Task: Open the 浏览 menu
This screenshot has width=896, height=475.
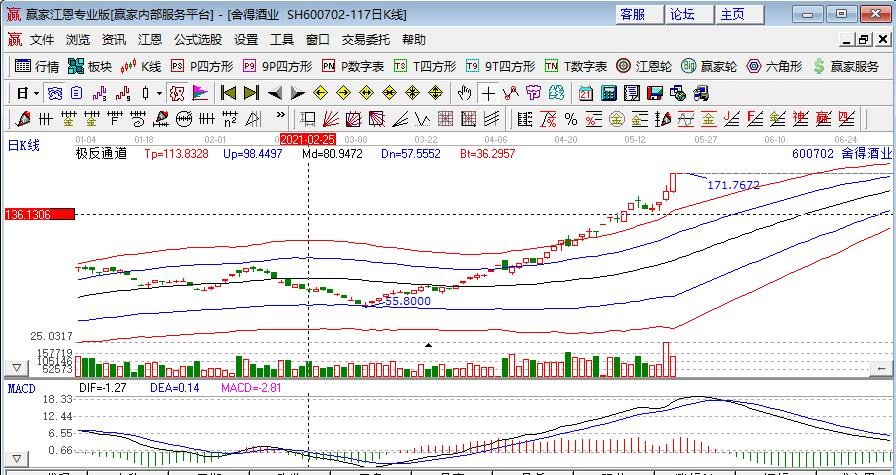Action: [78, 39]
